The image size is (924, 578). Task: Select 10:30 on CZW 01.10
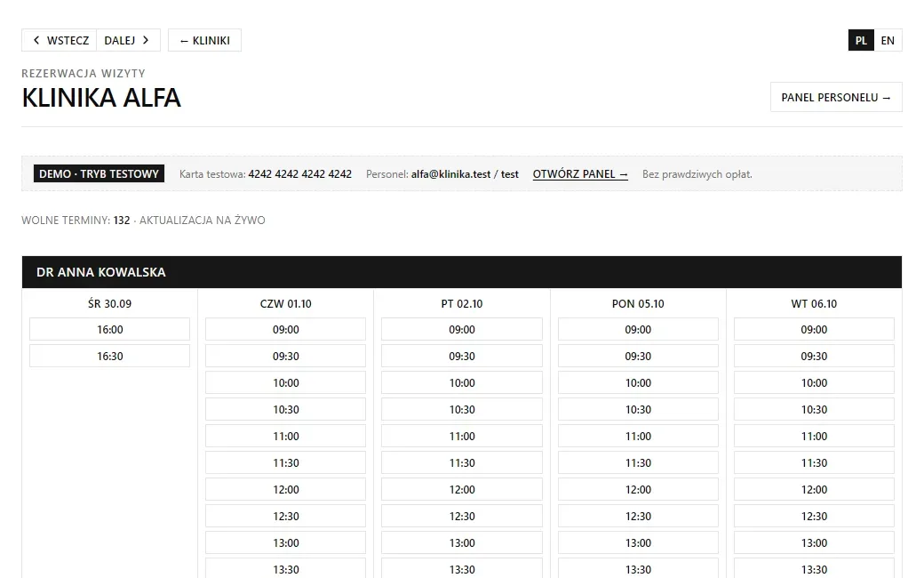pos(286,409)
